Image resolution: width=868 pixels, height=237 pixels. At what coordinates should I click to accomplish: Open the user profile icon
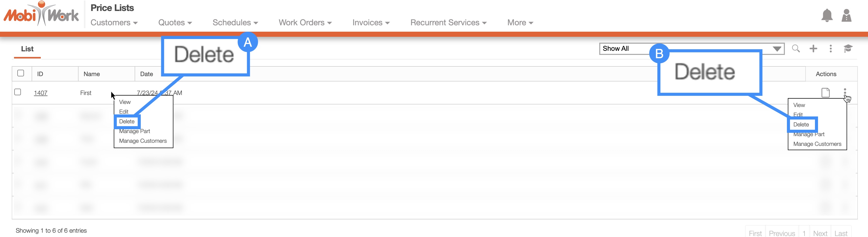(846, 16)
